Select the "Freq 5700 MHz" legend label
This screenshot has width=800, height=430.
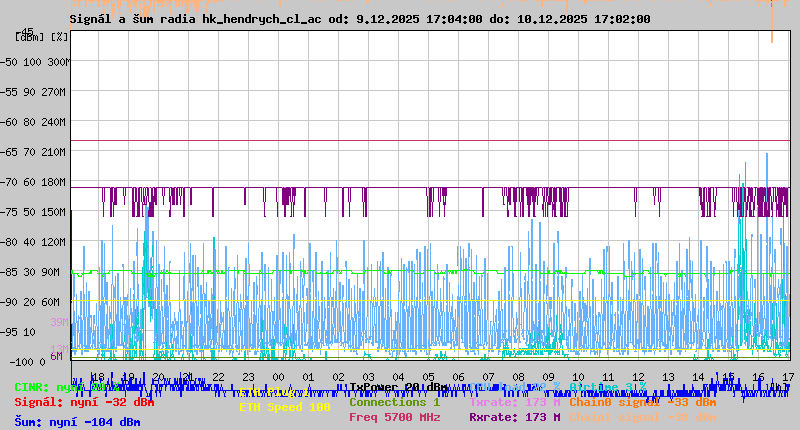(x=394, y=417)
